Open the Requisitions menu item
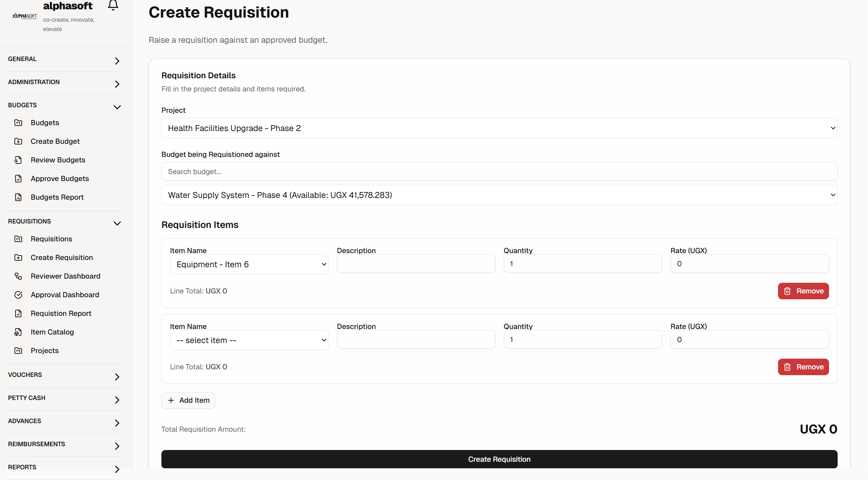This screenshot has width=868, height=480. pos(51,239)
